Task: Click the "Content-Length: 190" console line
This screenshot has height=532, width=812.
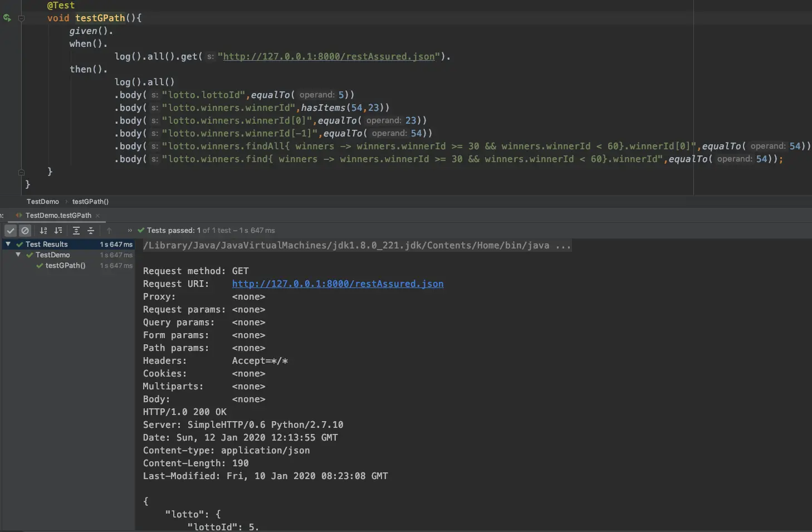Action: pos(196,463)
